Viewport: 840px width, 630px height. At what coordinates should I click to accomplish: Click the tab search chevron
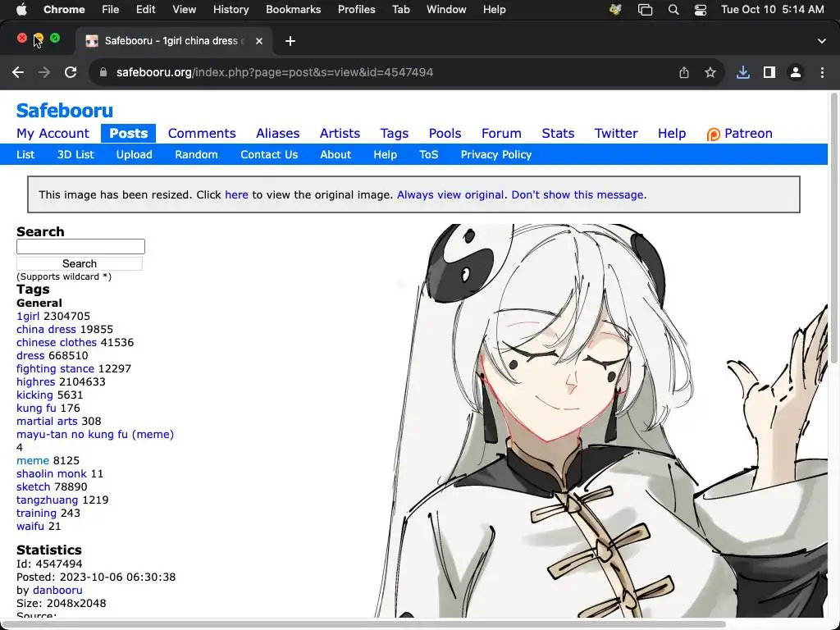point(822,41)
